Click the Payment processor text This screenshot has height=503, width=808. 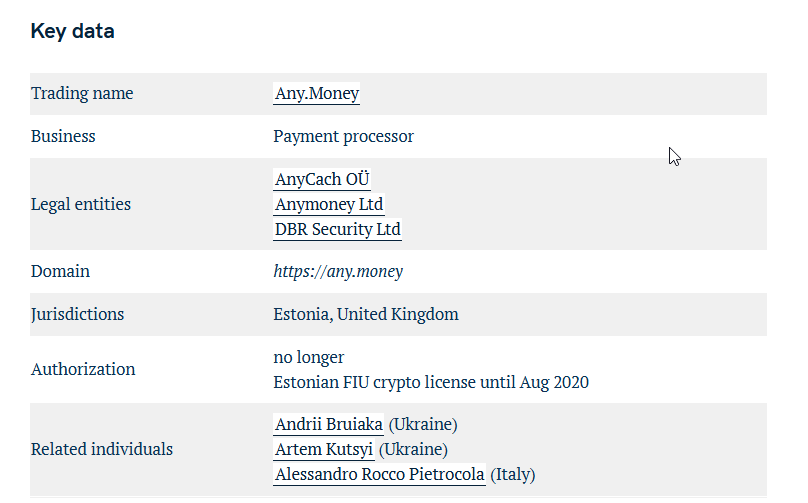pyautogui.click(x=343, y=137)
